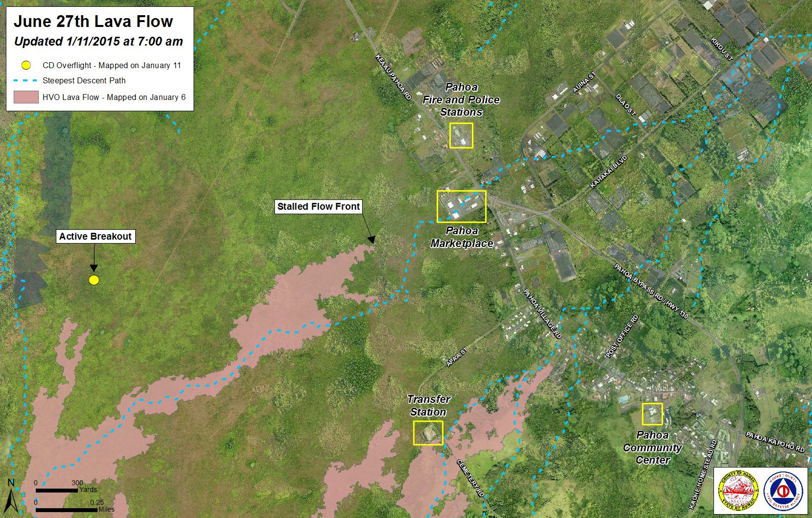Click the Pahoa Fire and Police Stations label
Screen dimensions: 812x518
tap(461, 99)
